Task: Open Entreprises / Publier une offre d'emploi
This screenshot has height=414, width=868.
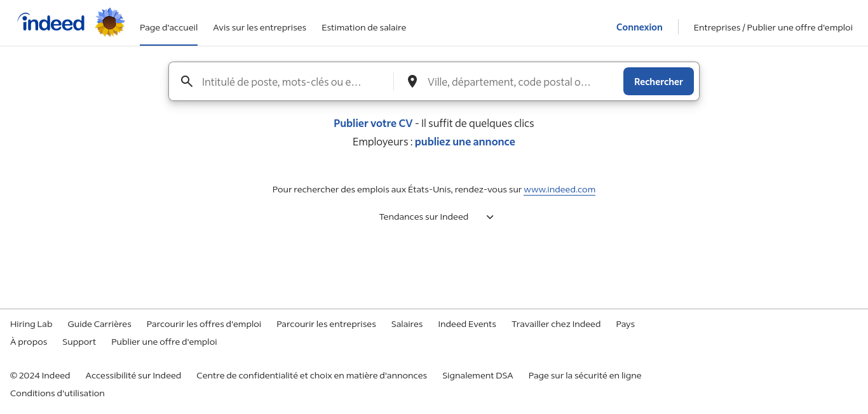Action: click(x=773, y=27)
